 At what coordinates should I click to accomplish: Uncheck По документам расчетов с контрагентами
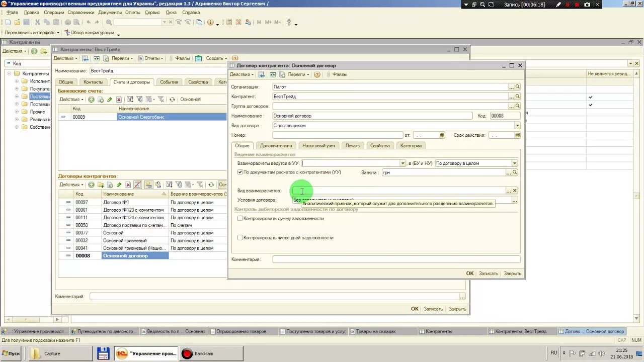tap(240, 172)
